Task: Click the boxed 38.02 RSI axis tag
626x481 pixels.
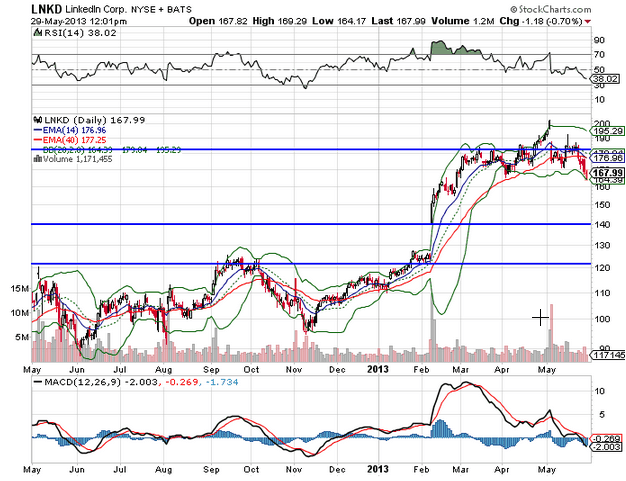Action: 606,79
